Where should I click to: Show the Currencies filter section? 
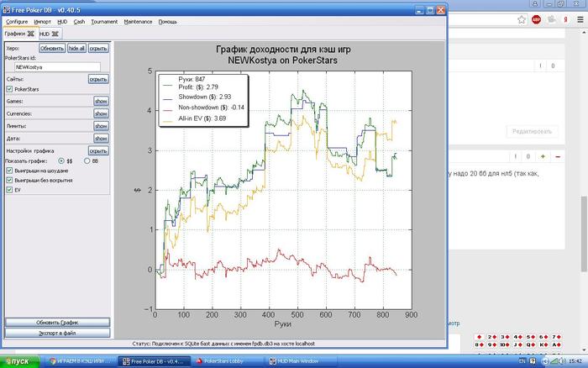[x=102, y=113]
